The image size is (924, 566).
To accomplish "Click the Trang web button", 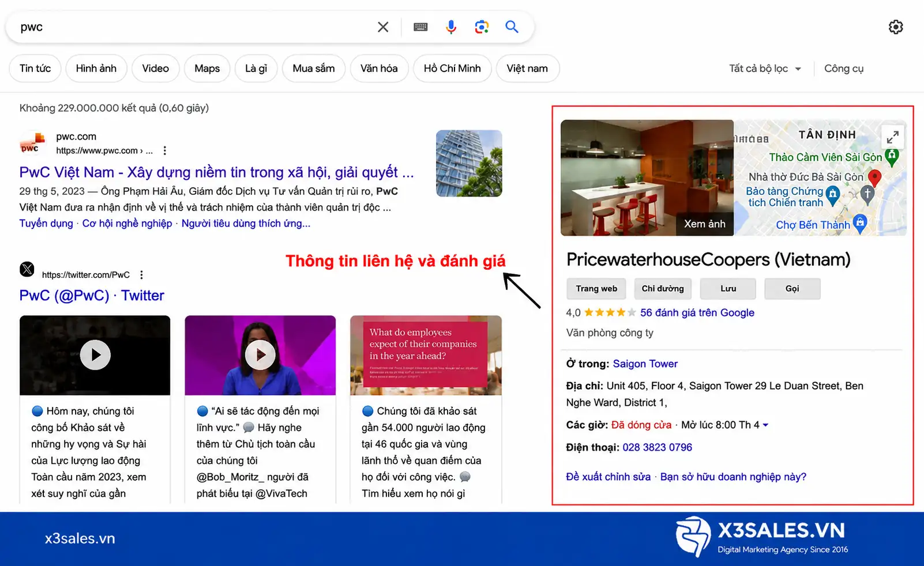I will [596, 289].
